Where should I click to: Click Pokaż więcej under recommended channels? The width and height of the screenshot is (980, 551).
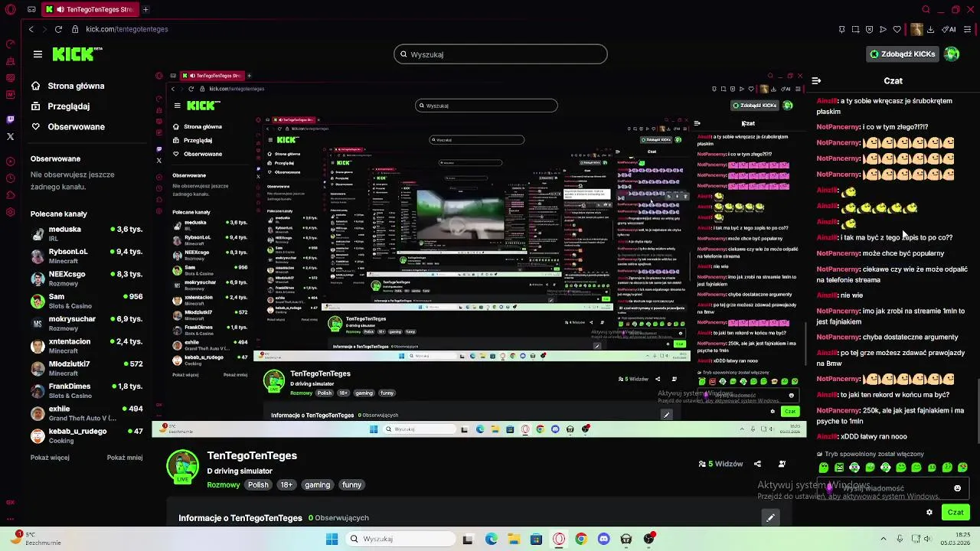tap(50, 458)
